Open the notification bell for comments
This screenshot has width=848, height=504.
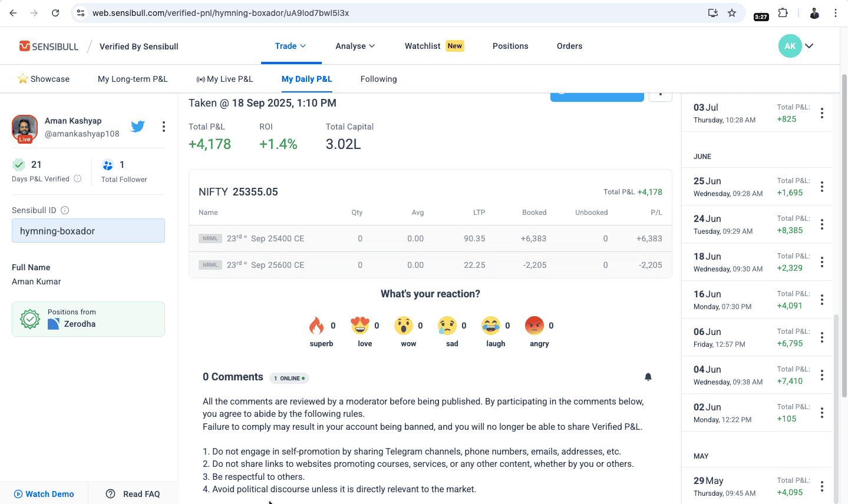pyautogui.click(x=648, y=377)
